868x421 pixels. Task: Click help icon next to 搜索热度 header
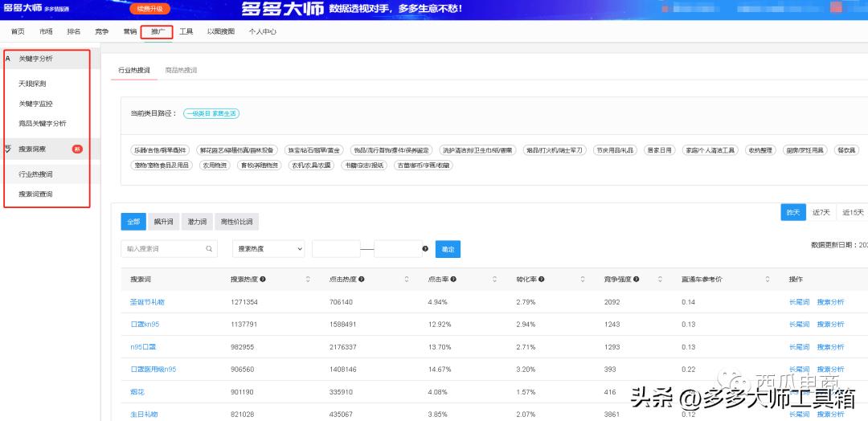pos(262,280)
